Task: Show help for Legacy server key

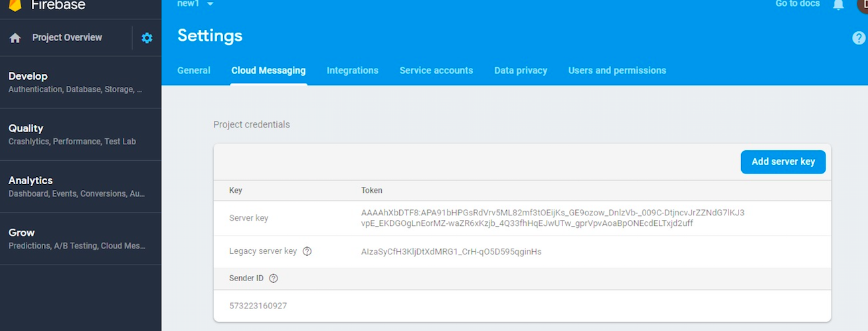Action: click(x=307, y=251)
